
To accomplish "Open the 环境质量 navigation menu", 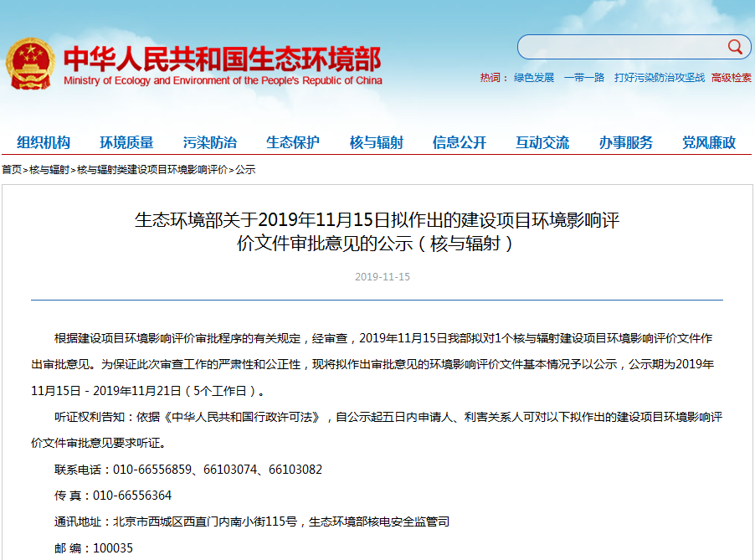I will tap(126, 142).
